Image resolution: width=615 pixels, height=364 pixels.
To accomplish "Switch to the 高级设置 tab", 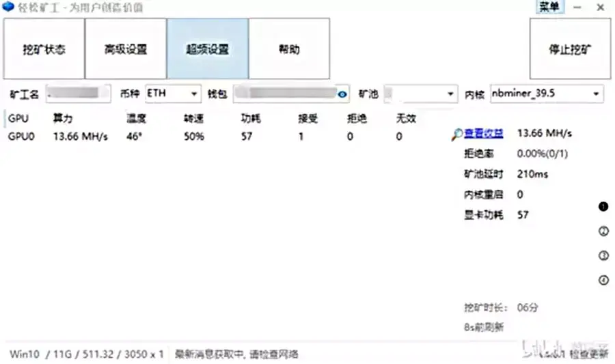I will pos(126,49).
